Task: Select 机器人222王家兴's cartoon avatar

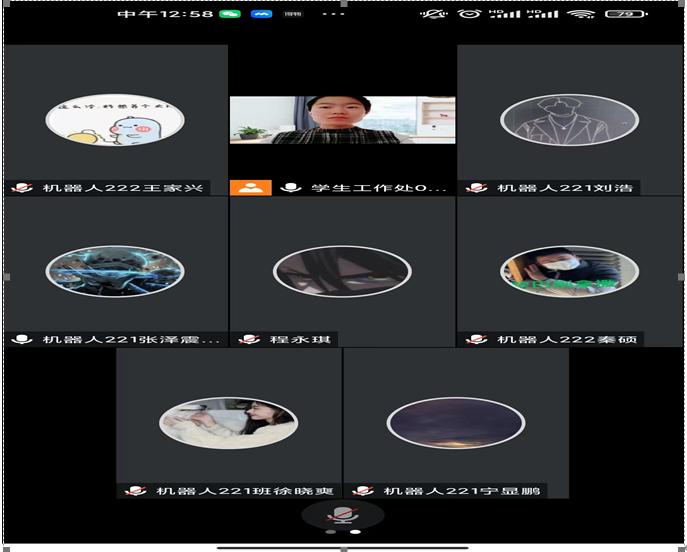Action: point(115,121)
